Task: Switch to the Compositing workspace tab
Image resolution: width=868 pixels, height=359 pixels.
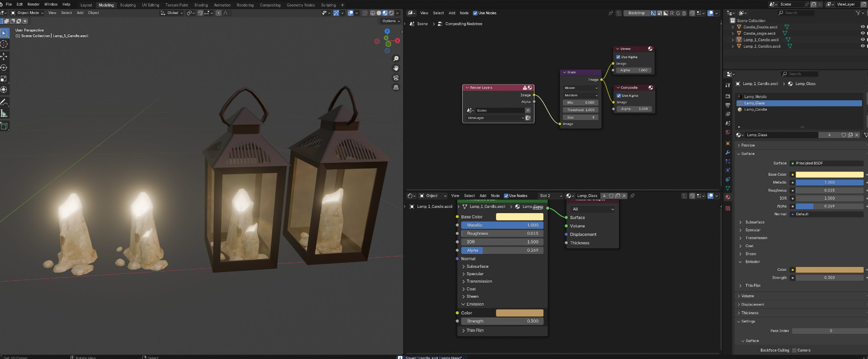Action: (x=270, y=5)
